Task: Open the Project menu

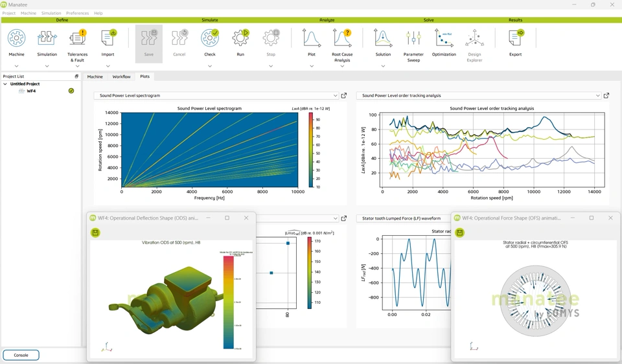Action: point(8,13)
